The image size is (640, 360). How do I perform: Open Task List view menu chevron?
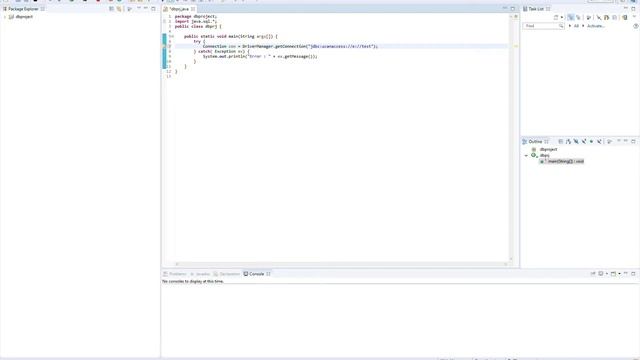click(x=634, y=16)
